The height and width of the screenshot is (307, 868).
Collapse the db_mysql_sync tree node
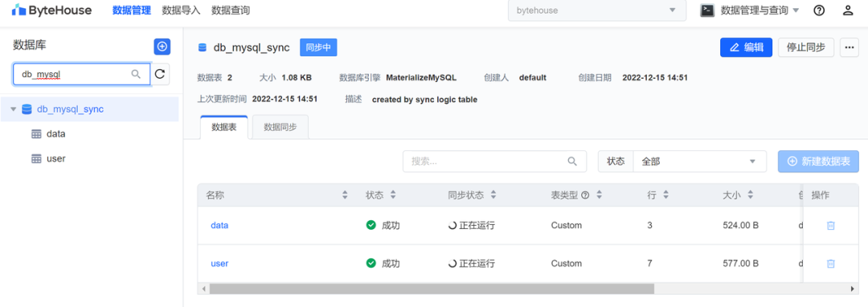(x=14, y=109)
